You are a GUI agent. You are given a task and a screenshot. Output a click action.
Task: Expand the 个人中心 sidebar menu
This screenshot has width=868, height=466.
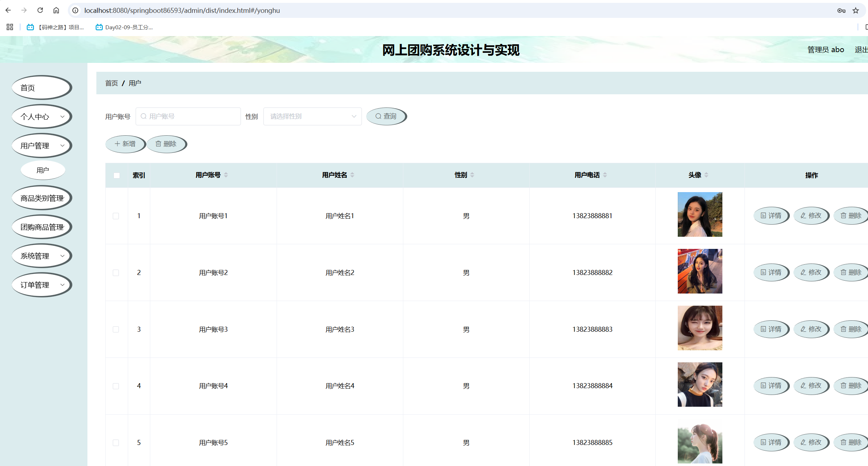coord(42,117)
